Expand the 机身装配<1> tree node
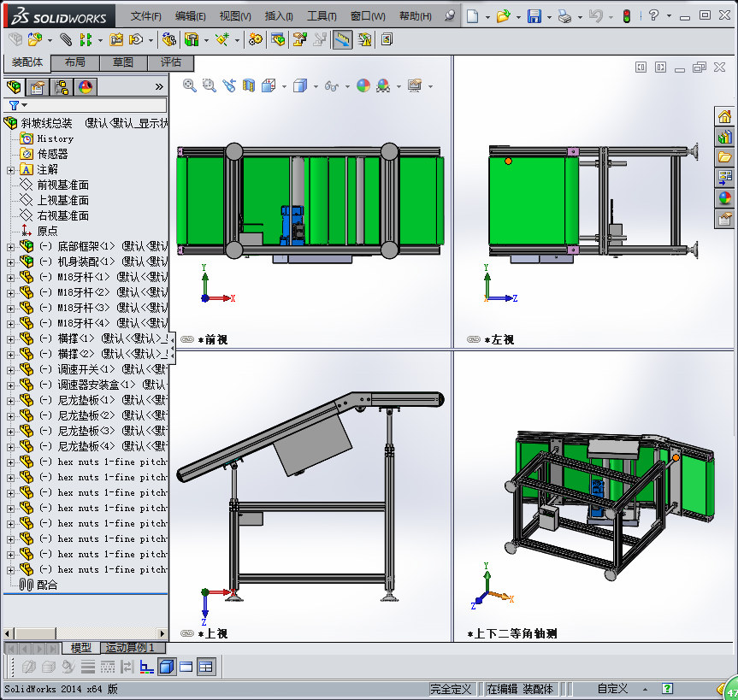This screenshot has height=700, width=738. [10, 262]
